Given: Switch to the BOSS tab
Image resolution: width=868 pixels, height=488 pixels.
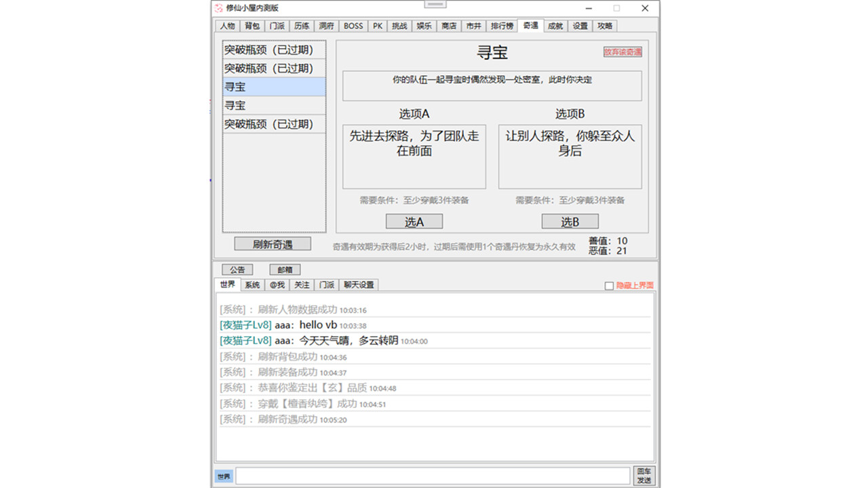Looking at the screenshot, I should click(353, 26).
